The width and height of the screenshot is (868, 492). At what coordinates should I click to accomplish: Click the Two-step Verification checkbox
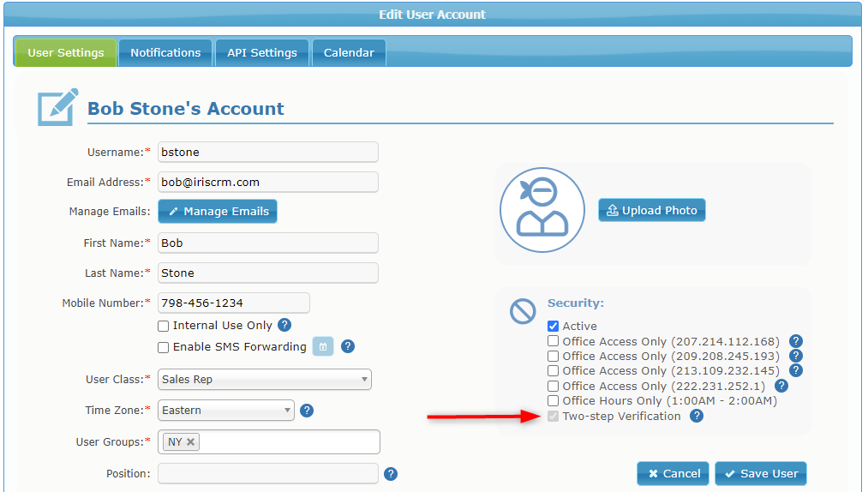(553, 416)
